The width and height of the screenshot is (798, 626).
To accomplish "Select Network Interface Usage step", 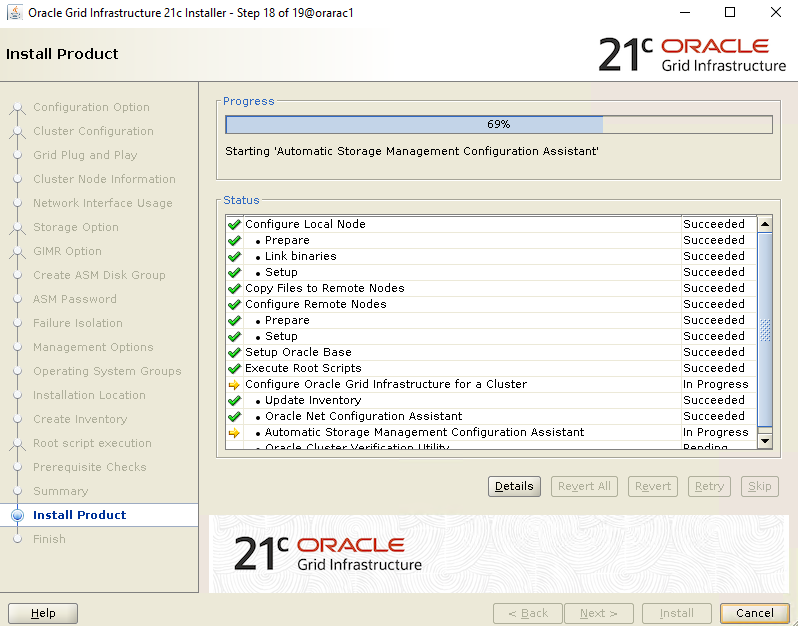I will (x=103, y=203).
